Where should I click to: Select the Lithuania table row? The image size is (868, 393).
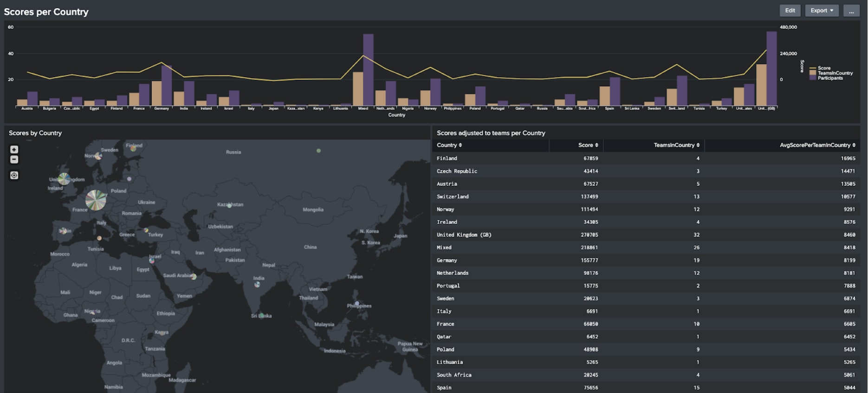(x=646, y=362)
